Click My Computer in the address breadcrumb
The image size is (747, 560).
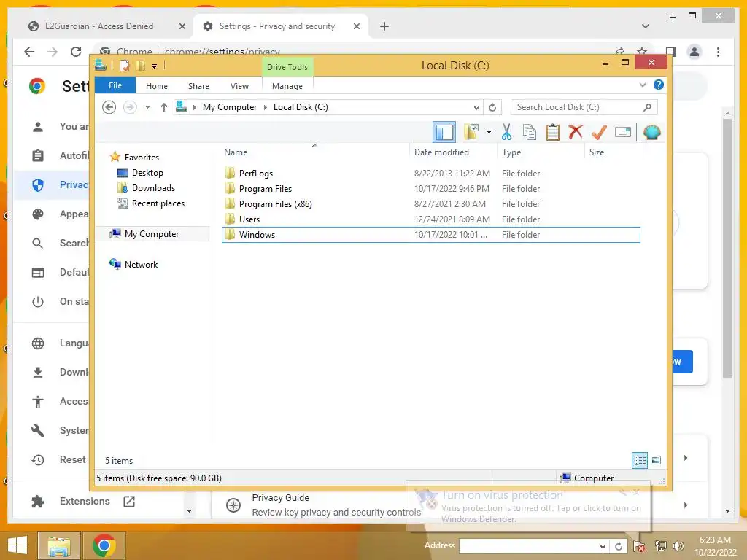[230, 107]
